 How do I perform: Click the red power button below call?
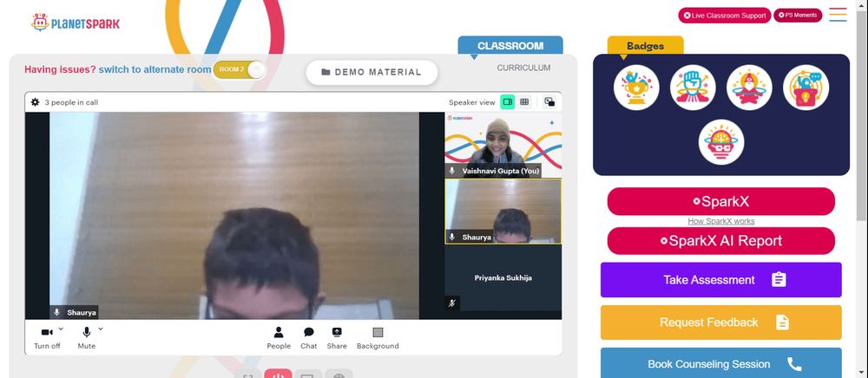click(x=278, y=375)
